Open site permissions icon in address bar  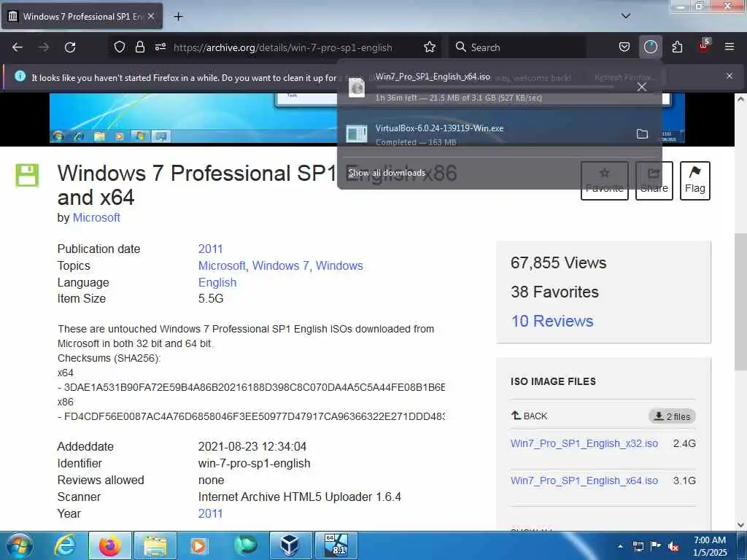(x=160, y=47)
